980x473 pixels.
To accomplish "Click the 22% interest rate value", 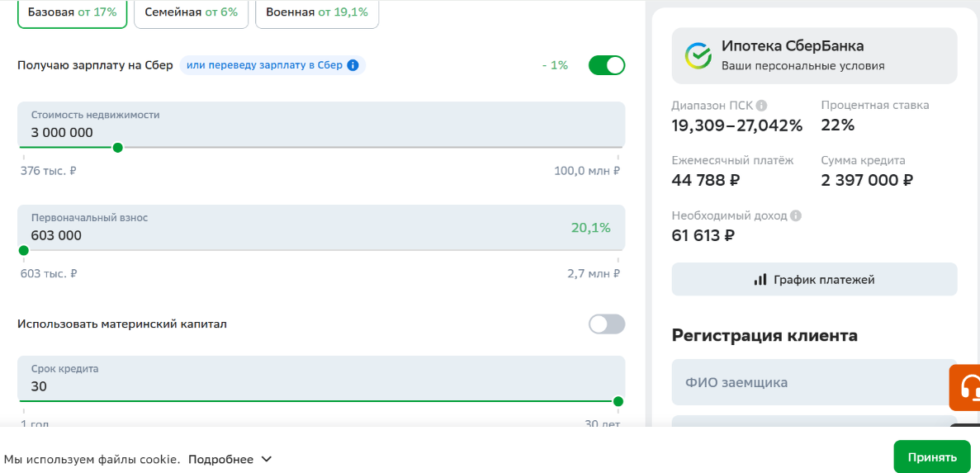I will tap(837, 125).
